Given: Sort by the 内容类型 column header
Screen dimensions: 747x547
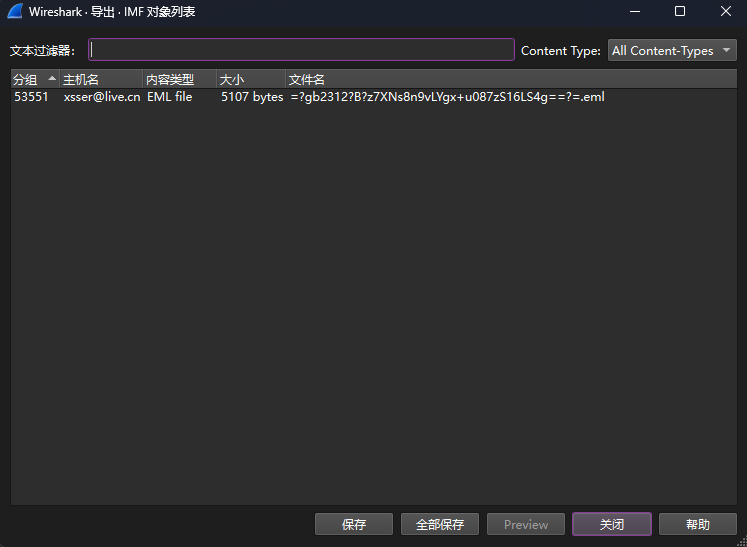Looking at the screenshot, I should coord(180,79).
